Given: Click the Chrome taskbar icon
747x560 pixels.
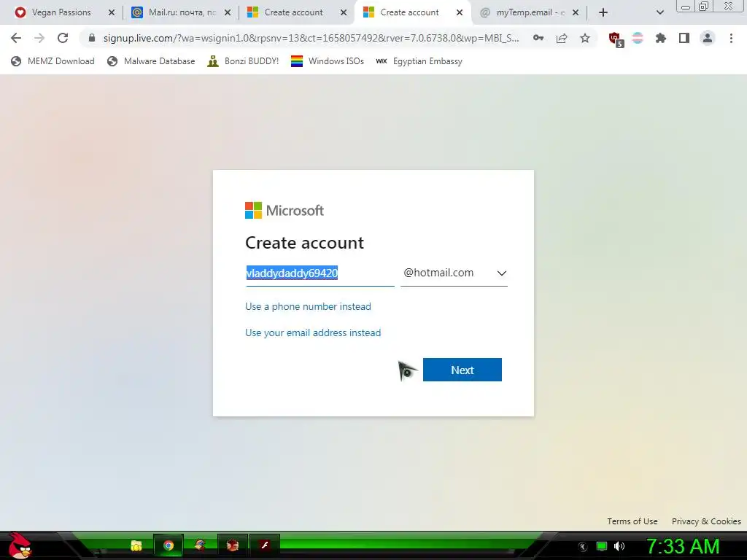Looking at the screenshot, I should (169, 545).
